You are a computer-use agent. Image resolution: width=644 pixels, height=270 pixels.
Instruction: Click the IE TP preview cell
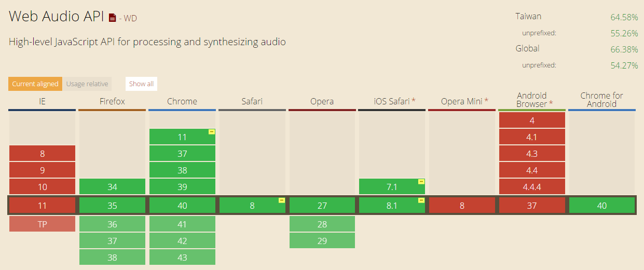click(42, 224)
